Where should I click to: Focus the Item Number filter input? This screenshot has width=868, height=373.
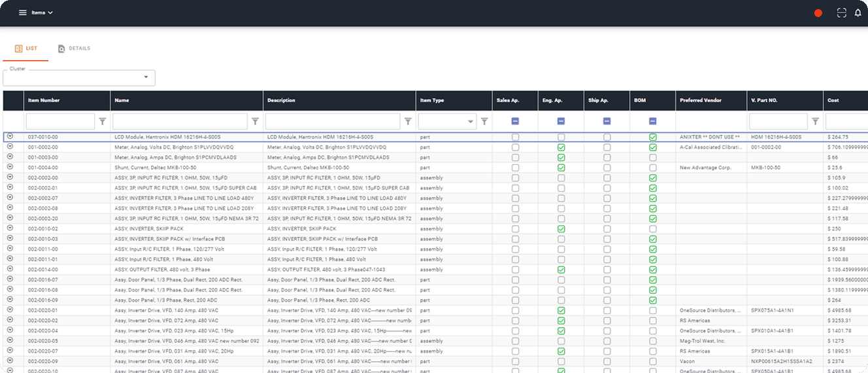tap(60, 121)
